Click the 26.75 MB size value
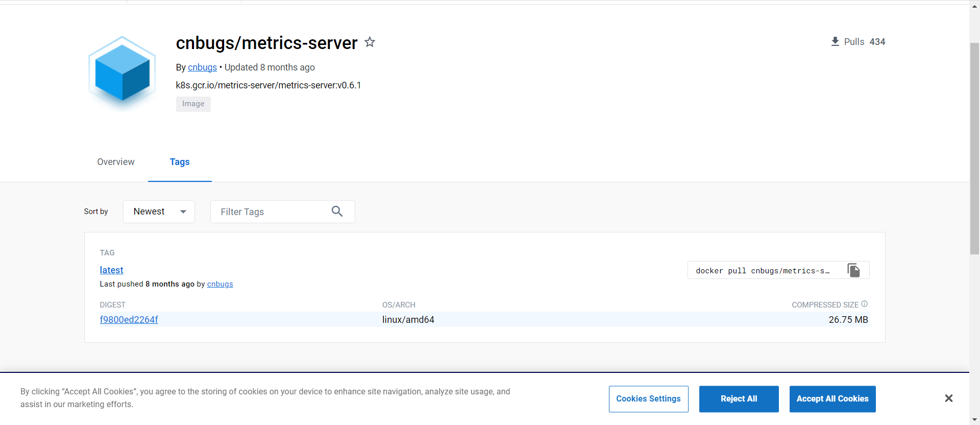 coord(848,320)
